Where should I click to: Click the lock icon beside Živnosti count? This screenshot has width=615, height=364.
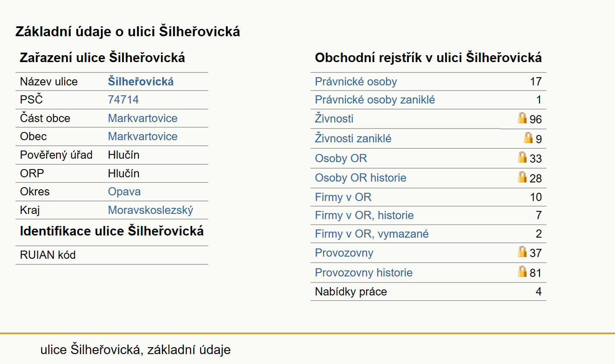tap(522, 118)
